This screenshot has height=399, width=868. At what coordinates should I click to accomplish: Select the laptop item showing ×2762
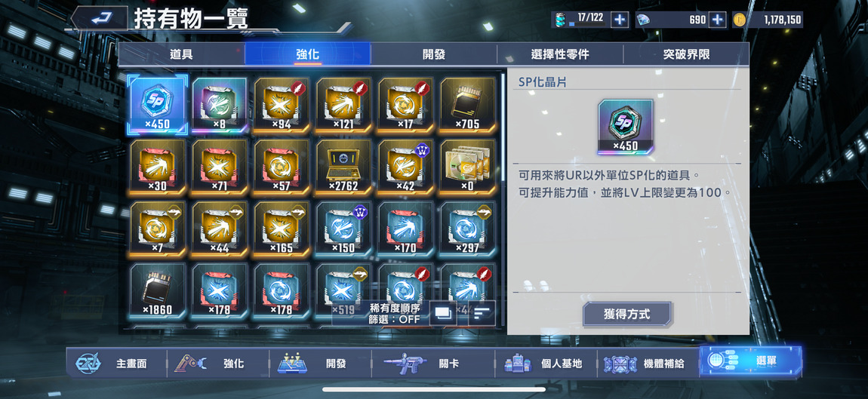[x=343, y=167]
